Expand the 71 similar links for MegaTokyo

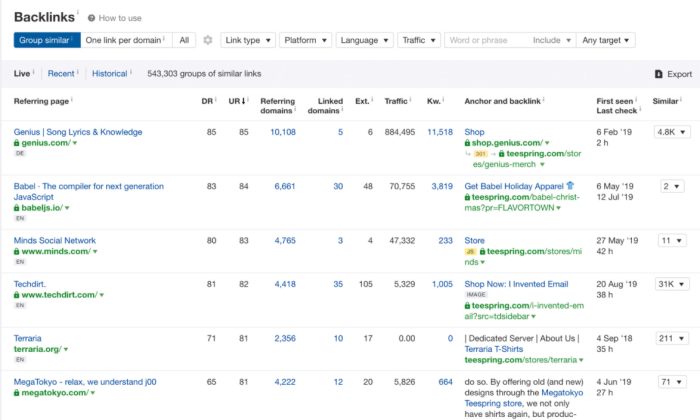tap(671, 382)
